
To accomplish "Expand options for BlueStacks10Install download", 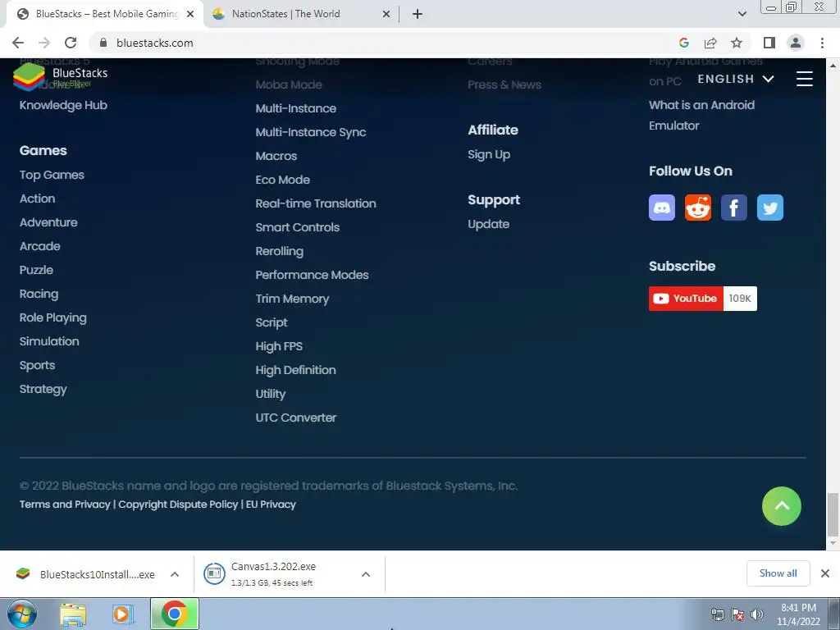I will click(x=175, y=574).
